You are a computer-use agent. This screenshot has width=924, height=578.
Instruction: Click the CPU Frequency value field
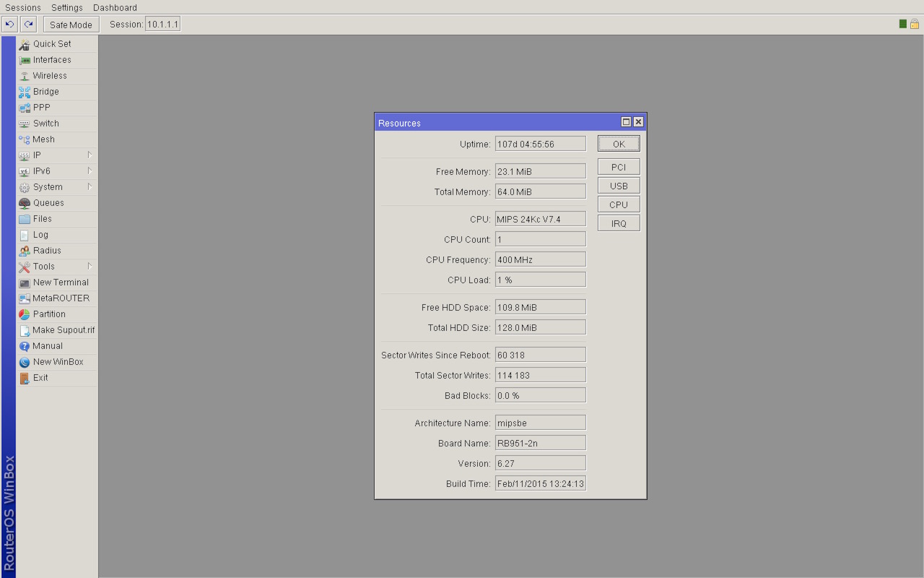(x=541, y=259)
